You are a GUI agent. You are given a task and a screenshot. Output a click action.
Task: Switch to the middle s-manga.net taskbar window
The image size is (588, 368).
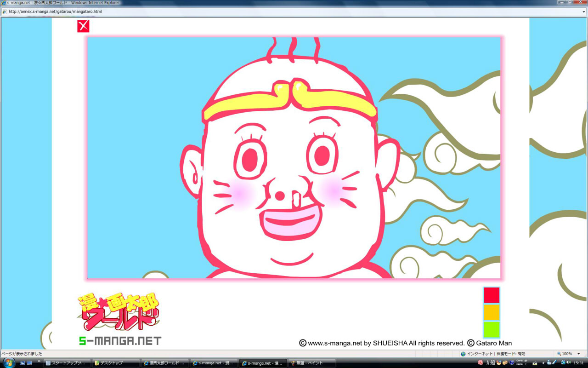pyautogui.click(x=214, y=363)
